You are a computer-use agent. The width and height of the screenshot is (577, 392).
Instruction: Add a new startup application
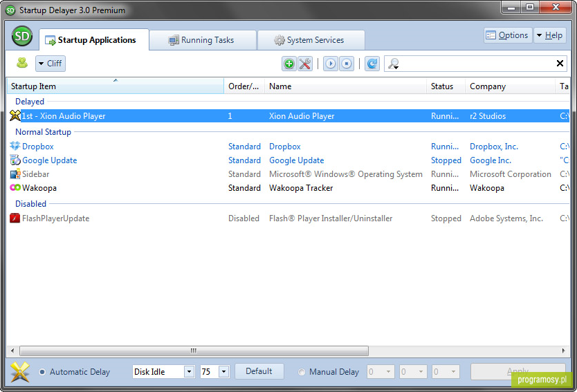(289, 64)
